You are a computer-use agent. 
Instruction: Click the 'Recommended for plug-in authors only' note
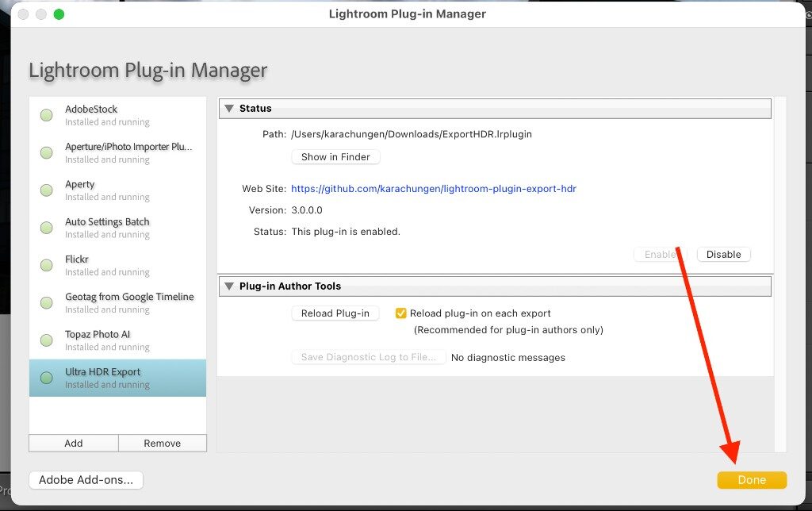[x=508, y=329]
